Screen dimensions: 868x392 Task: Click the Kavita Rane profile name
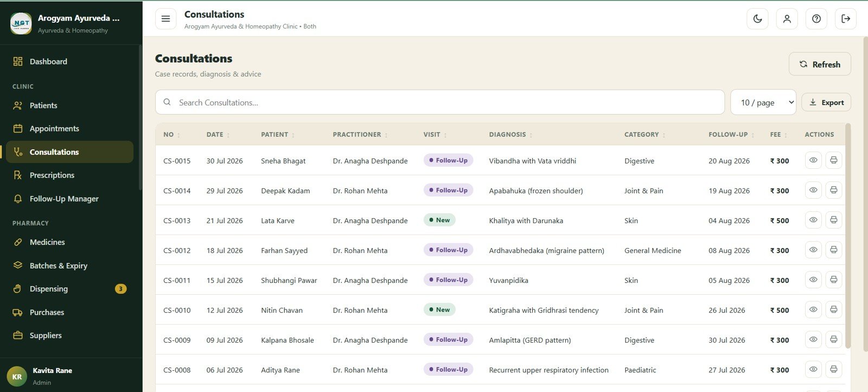tap(52, 370)
